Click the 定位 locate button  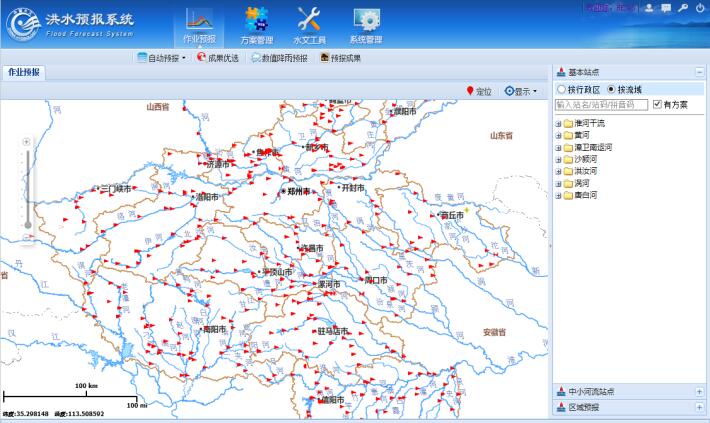coord(478,91)
